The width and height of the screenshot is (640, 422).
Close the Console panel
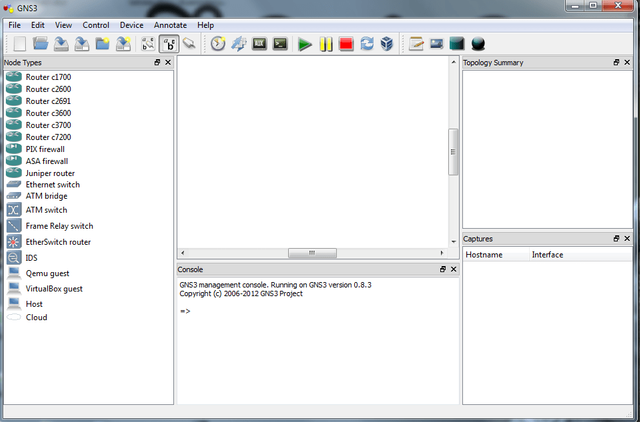click(453, 269)
